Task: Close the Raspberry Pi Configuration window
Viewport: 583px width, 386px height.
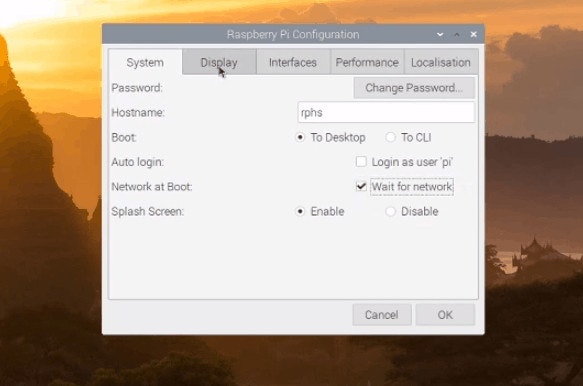Action: pyautogui.click(x=473, y=34)
